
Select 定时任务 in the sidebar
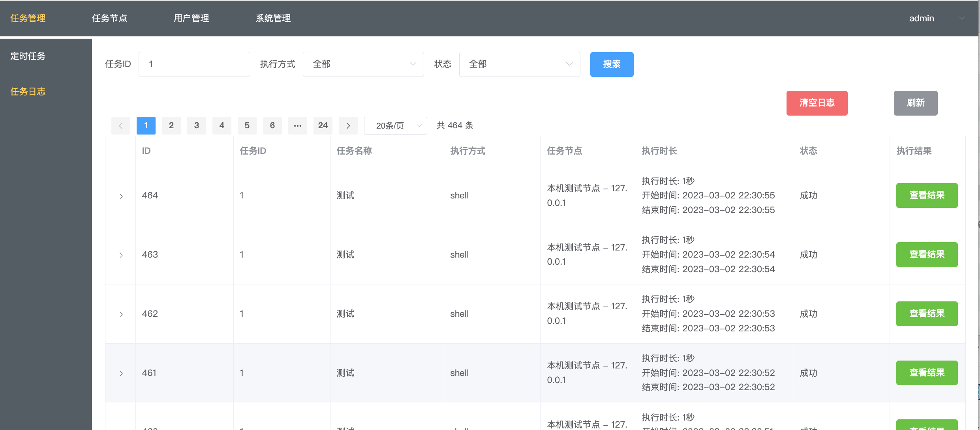coord(28,56)
